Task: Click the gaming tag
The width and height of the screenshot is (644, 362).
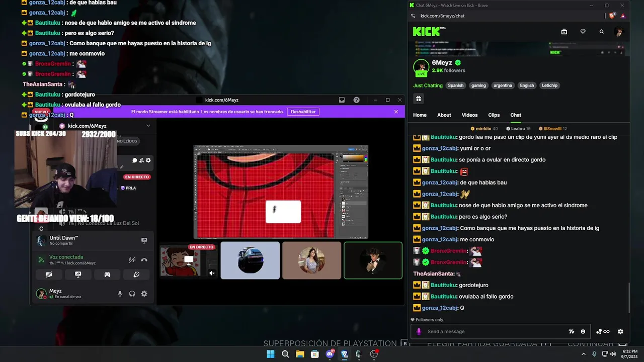Action: click(478, 85)
